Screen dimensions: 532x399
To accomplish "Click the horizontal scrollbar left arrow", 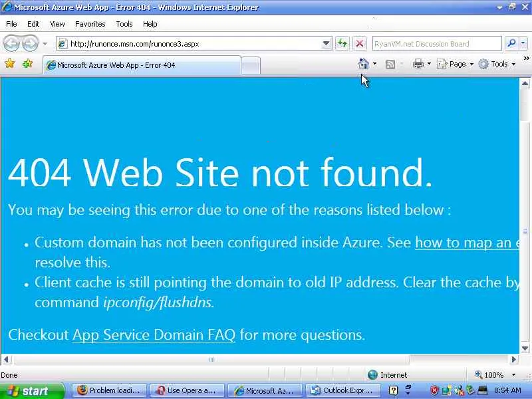I will pos(6,359).
